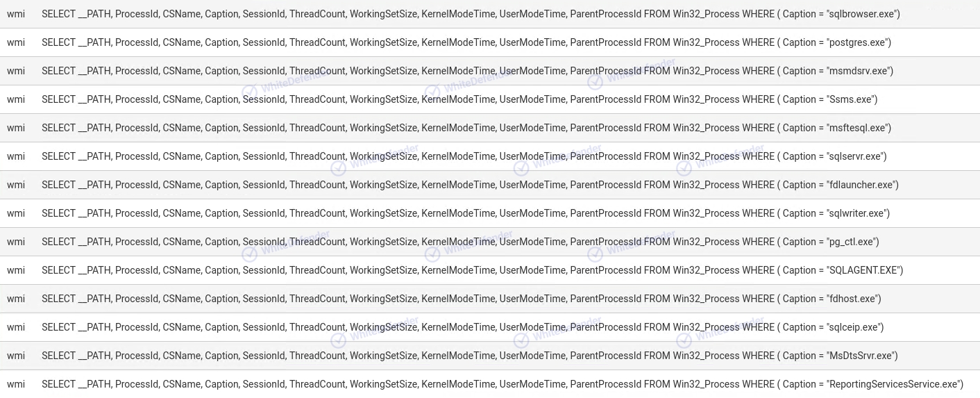Viewport: 980px width, 398px height.
Task: Select the sqlservr.exe query row
Action: coord(490,156)
